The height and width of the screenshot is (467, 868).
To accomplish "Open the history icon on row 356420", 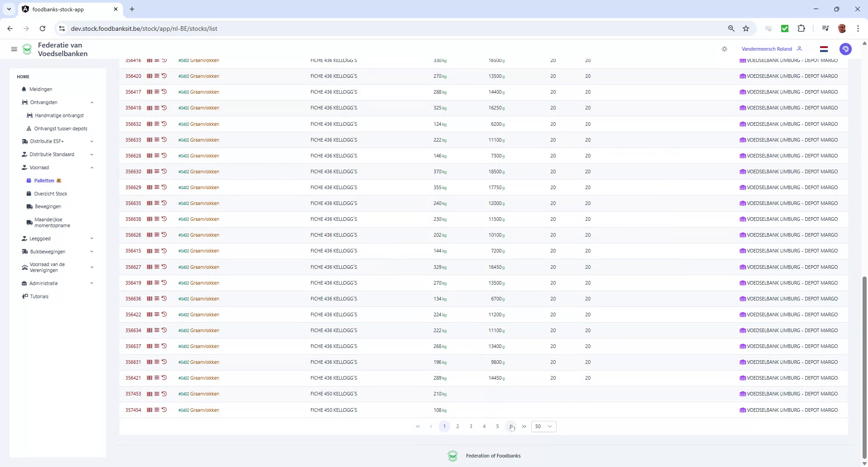I will point(164,76).
